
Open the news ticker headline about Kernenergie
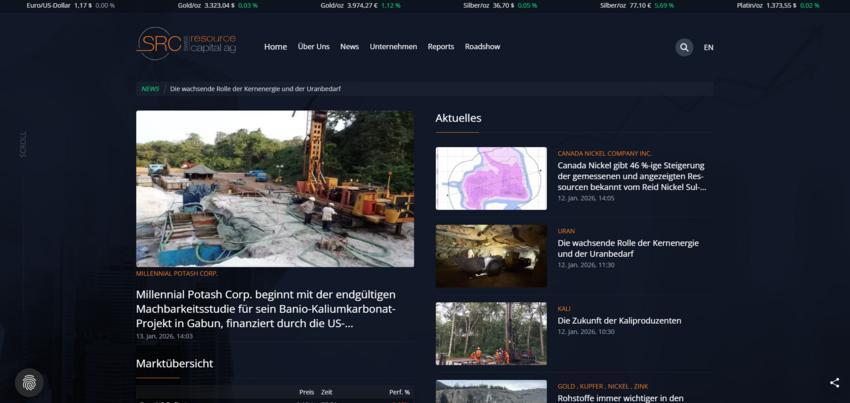pos(255,89)
